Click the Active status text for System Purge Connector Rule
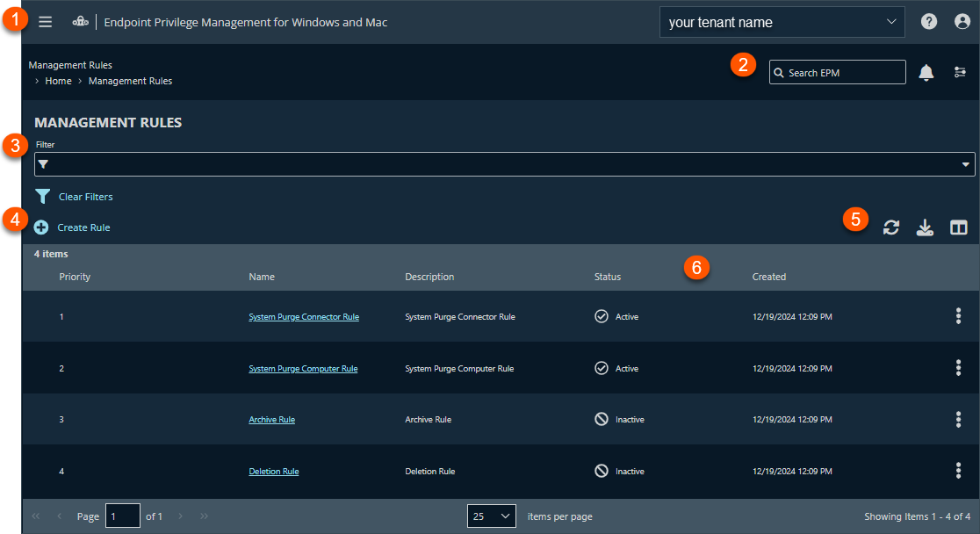This screenshot has height=534, width=980. pos(627,316)
